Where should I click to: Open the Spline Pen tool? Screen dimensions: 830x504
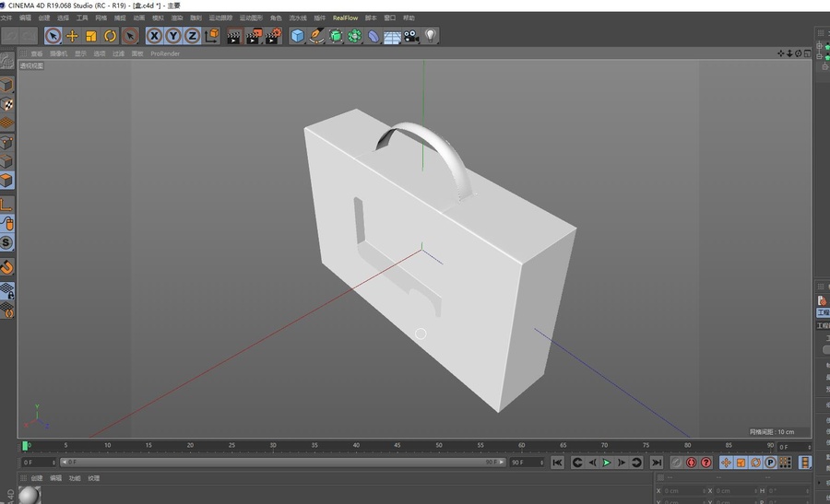(x=316, y=36)
